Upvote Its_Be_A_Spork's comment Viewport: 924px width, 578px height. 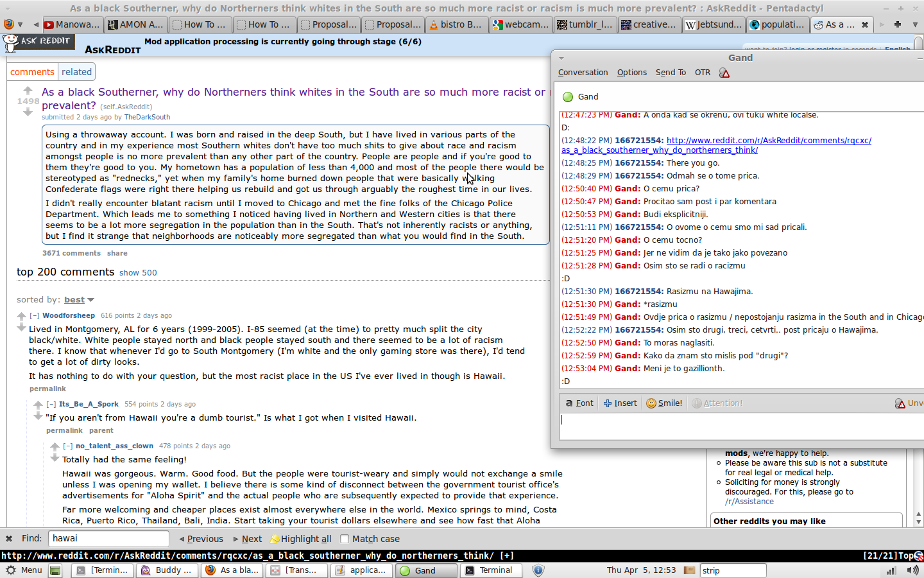point(38,405)
